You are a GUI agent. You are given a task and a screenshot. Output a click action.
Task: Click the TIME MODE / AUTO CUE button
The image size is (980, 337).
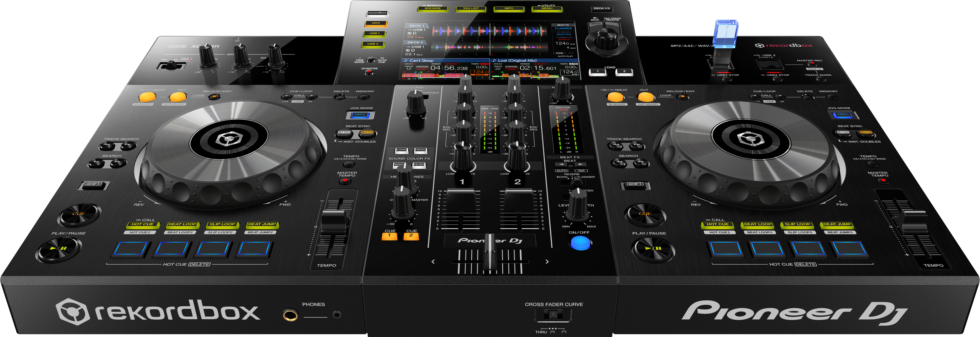pyautogui.click(x=370, y=60)
